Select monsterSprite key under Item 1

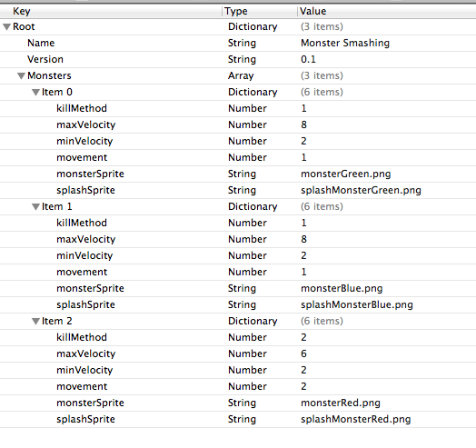click(90, 289)
